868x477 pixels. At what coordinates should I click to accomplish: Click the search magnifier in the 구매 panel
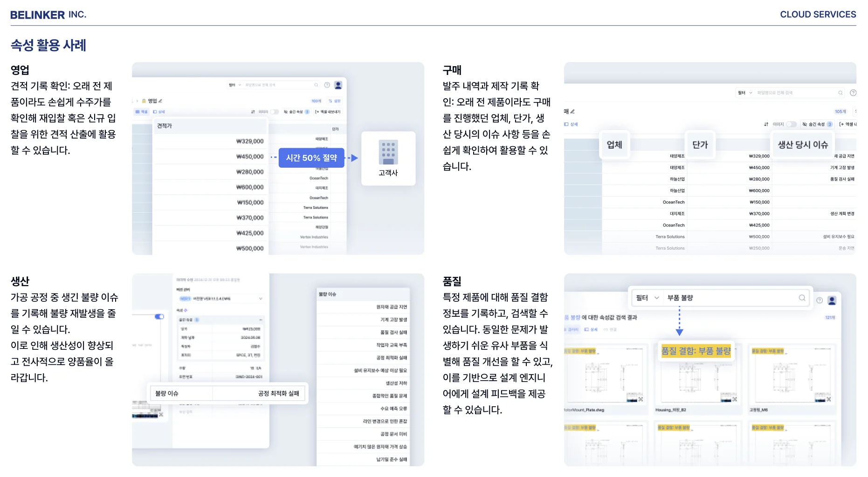pyautogui.click(x=840, y=93)
